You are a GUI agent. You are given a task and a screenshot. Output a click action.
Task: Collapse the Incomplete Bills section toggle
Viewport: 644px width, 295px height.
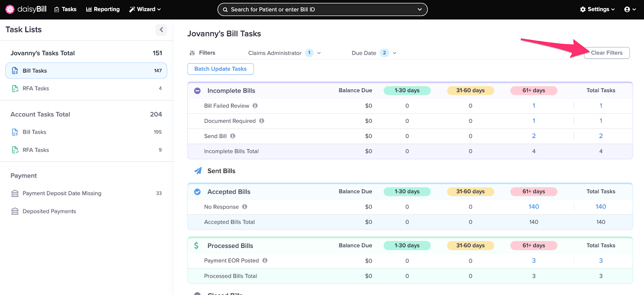click(x=197, y=91)
